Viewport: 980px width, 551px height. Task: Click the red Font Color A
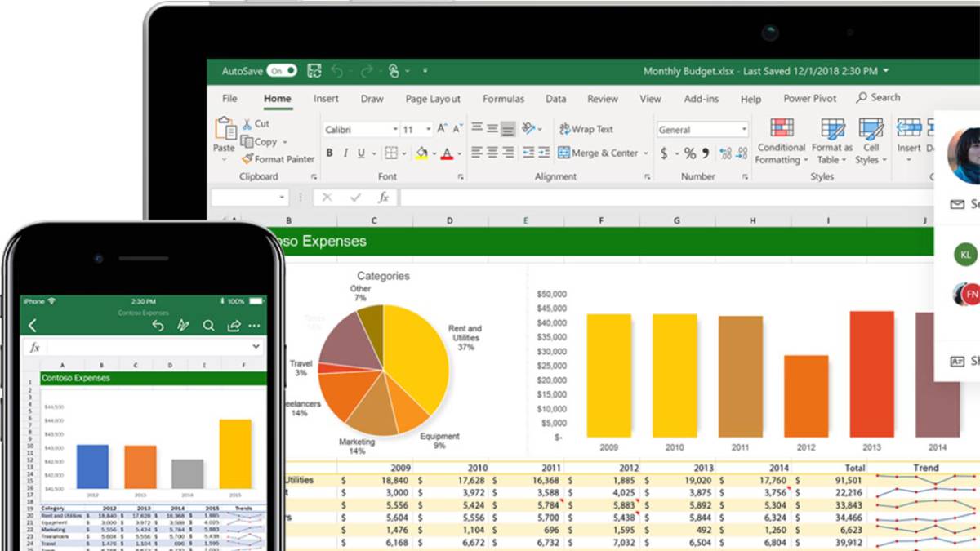447,153
